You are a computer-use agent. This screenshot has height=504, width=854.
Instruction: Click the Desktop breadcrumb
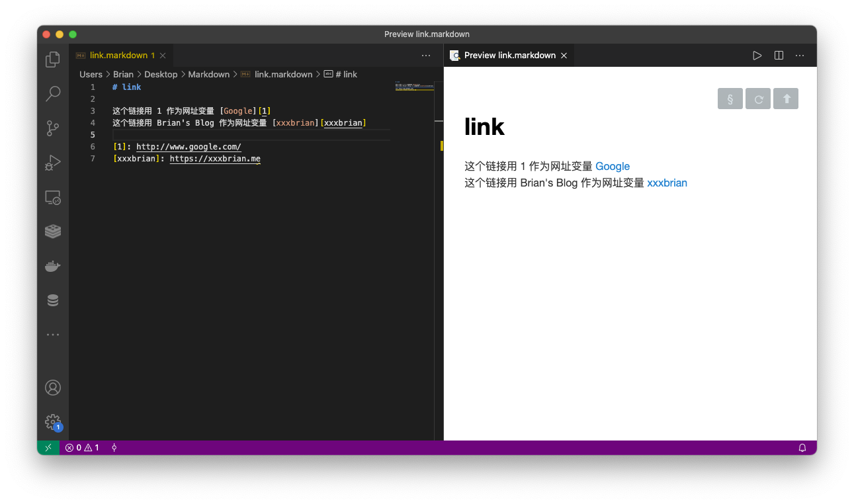pos(161,74)
